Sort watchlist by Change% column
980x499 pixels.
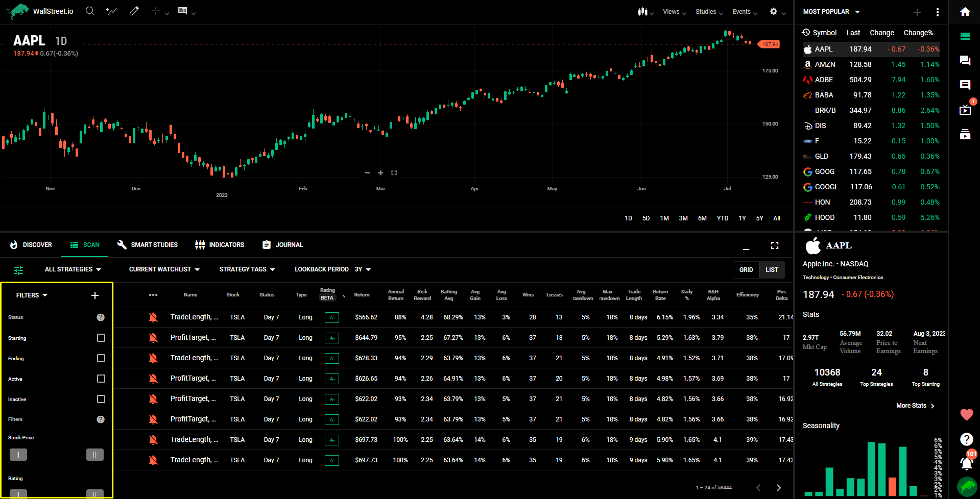click(x=918, y=33)
